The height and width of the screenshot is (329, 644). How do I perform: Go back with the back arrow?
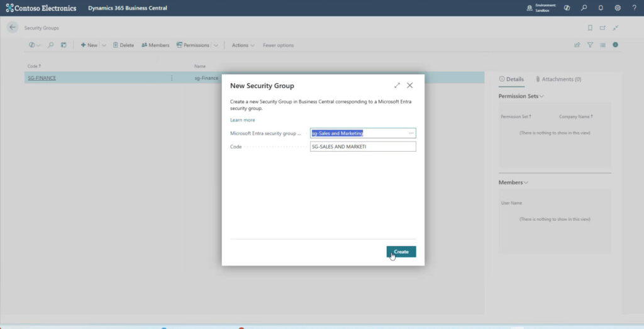(13, 28)
